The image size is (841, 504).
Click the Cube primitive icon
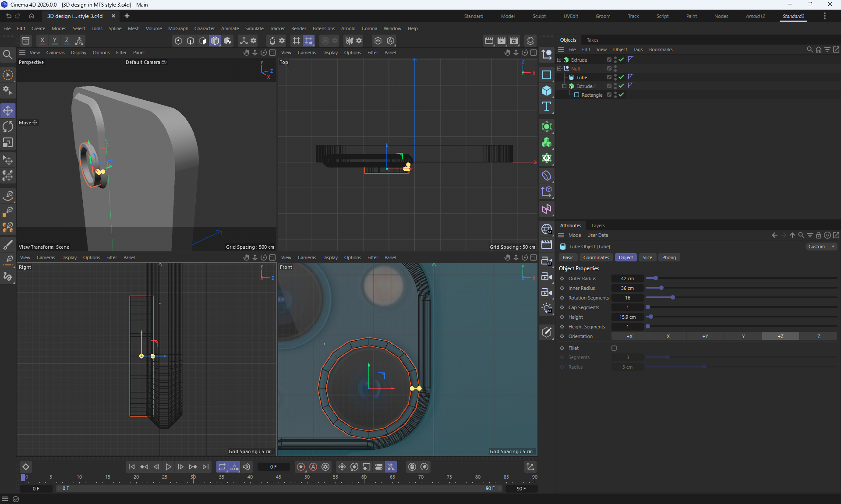pos(546,91)
